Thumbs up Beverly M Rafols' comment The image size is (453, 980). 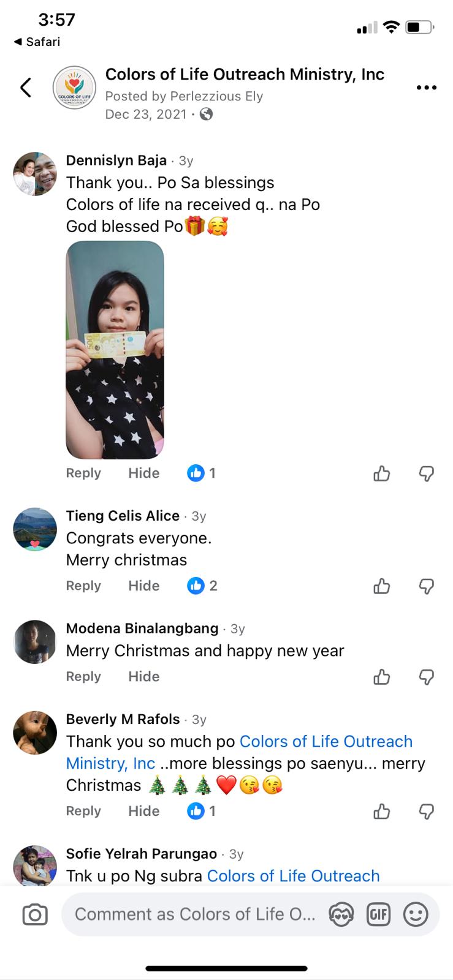pos(382,812)
